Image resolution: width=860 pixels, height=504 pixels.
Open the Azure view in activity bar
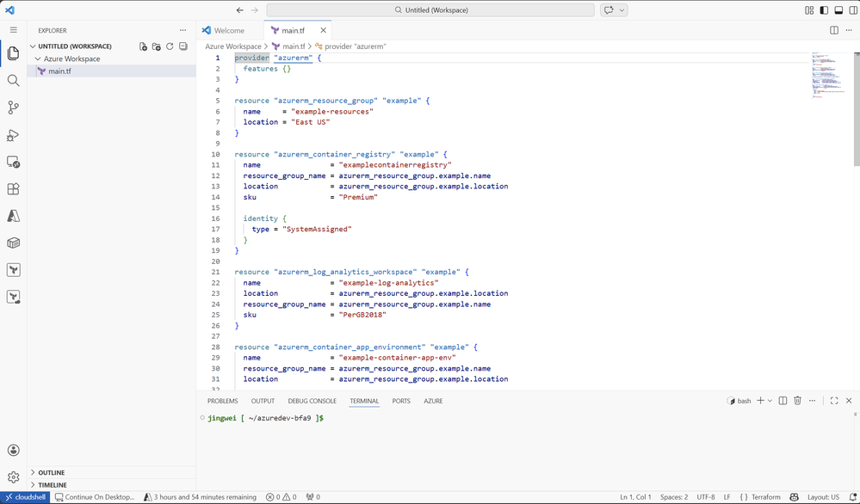(x=13, y=216)
